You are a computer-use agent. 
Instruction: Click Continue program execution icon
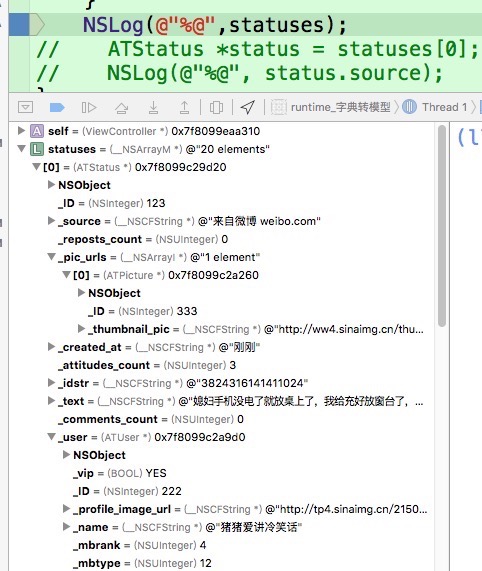pyautogui.click(x=89, y=107)
